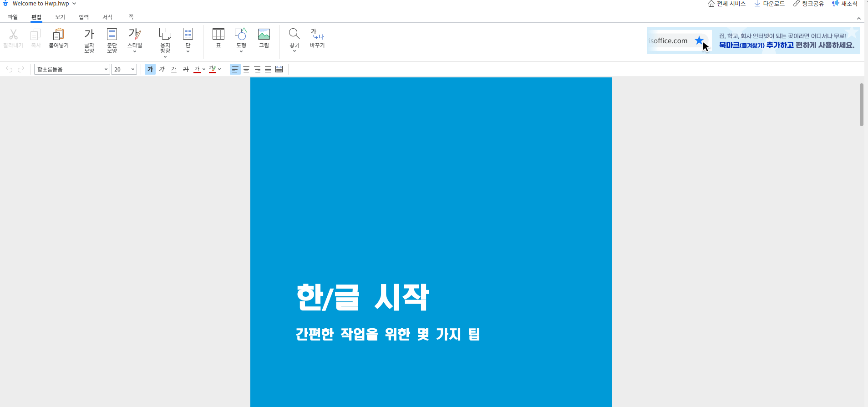The image size is (868, 407).
Task: Insert a Table (표)
Action: (218, 38)
